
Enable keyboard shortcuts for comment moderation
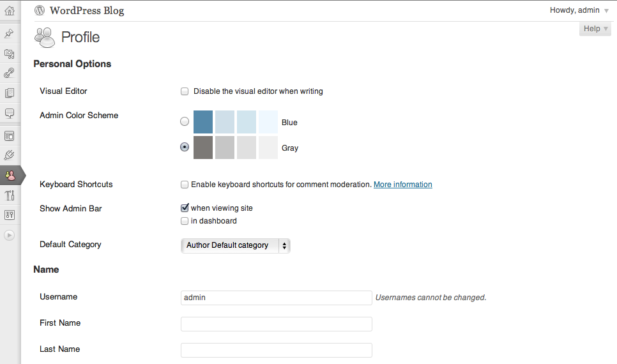185,185
